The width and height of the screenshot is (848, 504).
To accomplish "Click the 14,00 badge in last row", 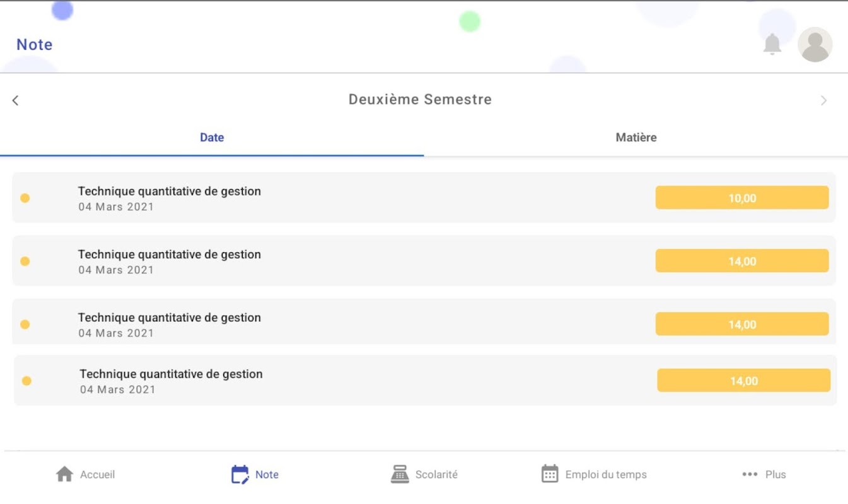I will (744, 381).
